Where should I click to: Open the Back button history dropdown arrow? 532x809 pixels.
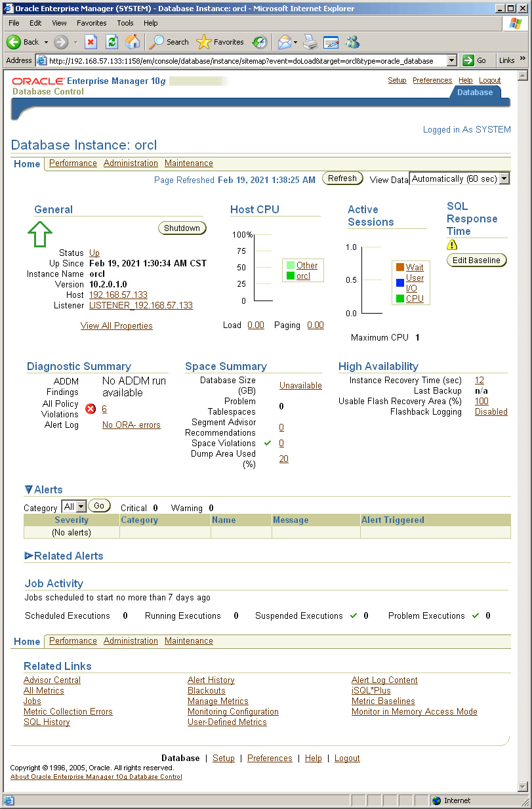coord(46,43)
